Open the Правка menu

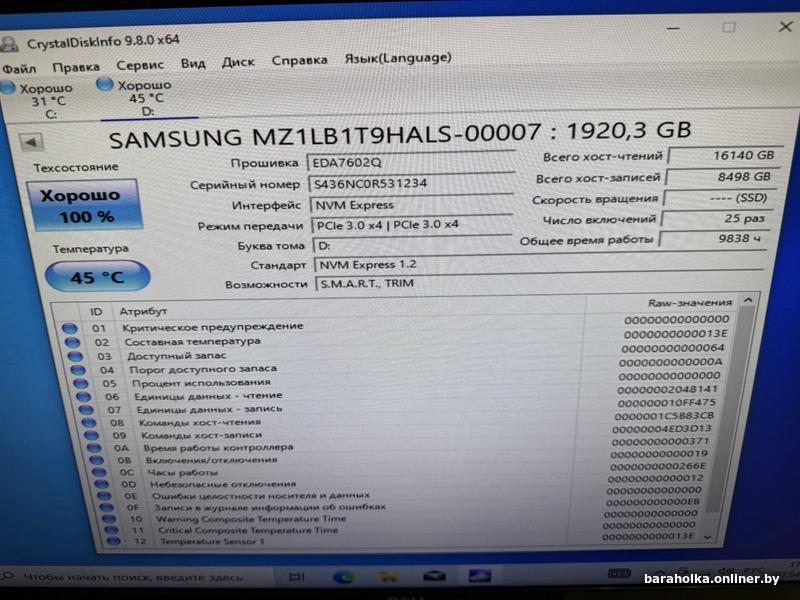[76, 67]
